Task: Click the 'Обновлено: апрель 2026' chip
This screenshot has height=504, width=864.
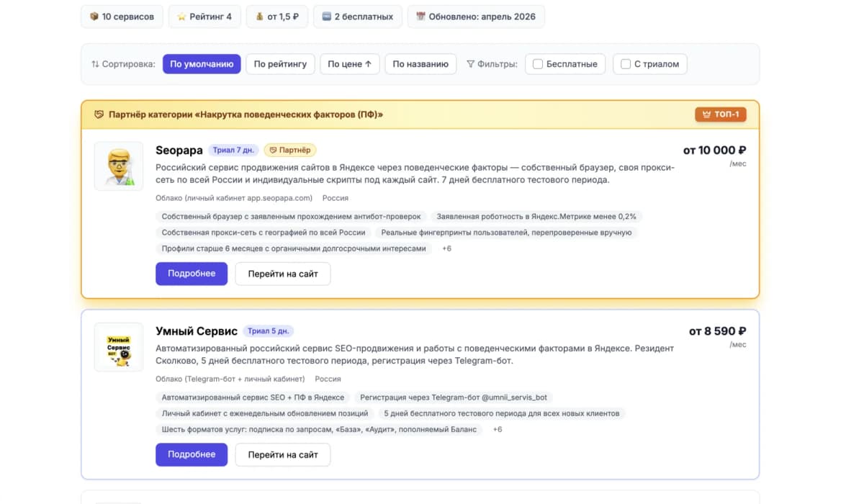Action: (x=476, y=17)
